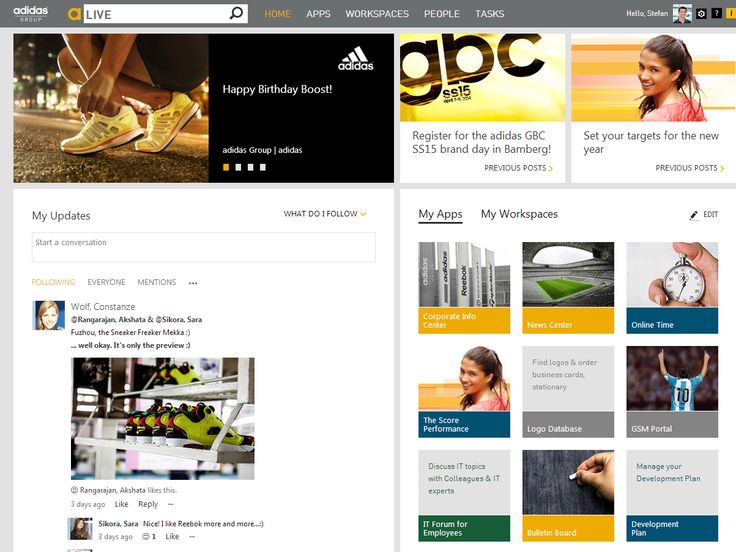Viewport: 736px width, 552px height.
Task: Select the third carousel dot
Action: 250,167
